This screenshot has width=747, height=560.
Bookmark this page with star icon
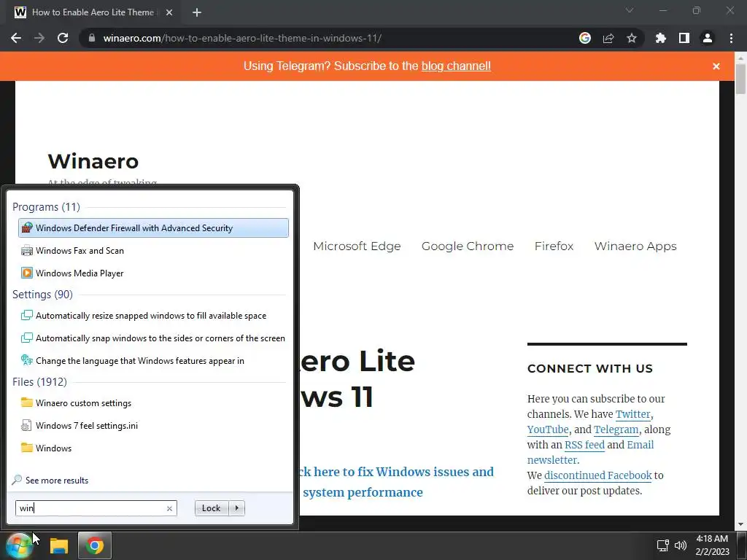click(632, 38)
